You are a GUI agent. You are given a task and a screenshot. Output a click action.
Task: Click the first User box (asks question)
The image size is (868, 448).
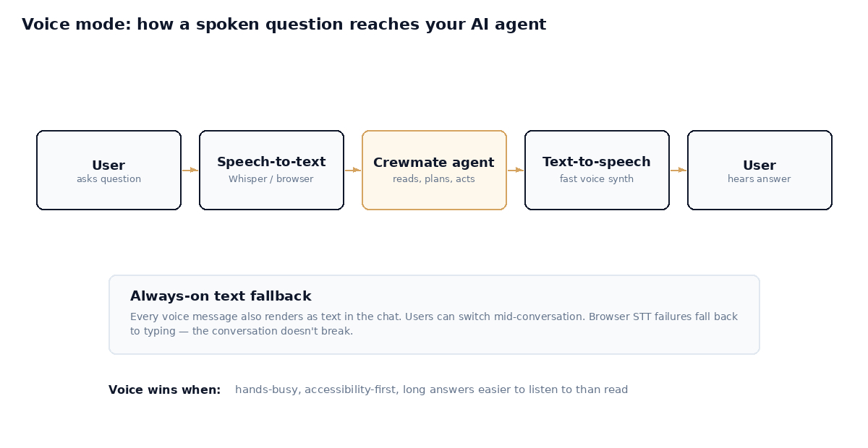[109, 171]
